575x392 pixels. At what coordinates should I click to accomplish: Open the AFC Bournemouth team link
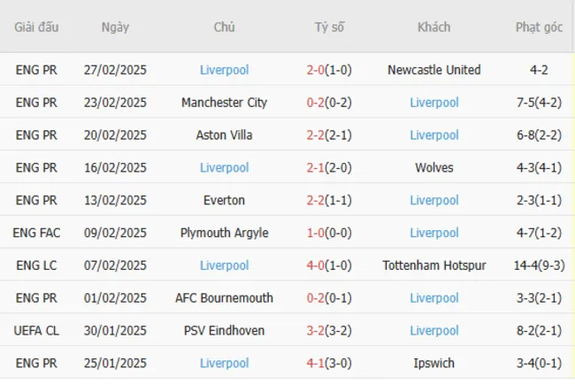point(224,298)
